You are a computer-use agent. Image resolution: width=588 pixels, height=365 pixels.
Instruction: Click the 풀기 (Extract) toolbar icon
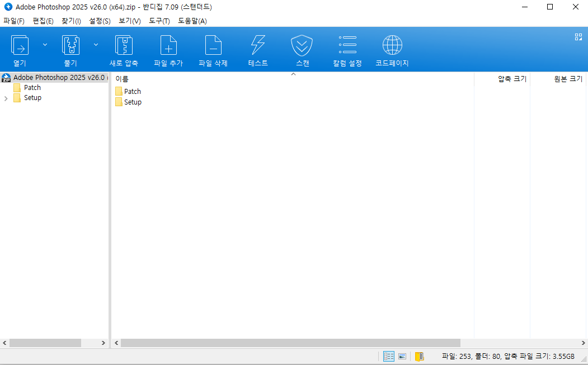70,45
